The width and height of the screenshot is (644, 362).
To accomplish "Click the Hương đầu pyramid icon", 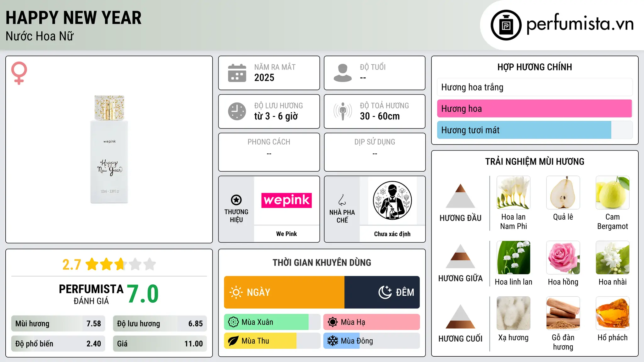I will 461,196.
